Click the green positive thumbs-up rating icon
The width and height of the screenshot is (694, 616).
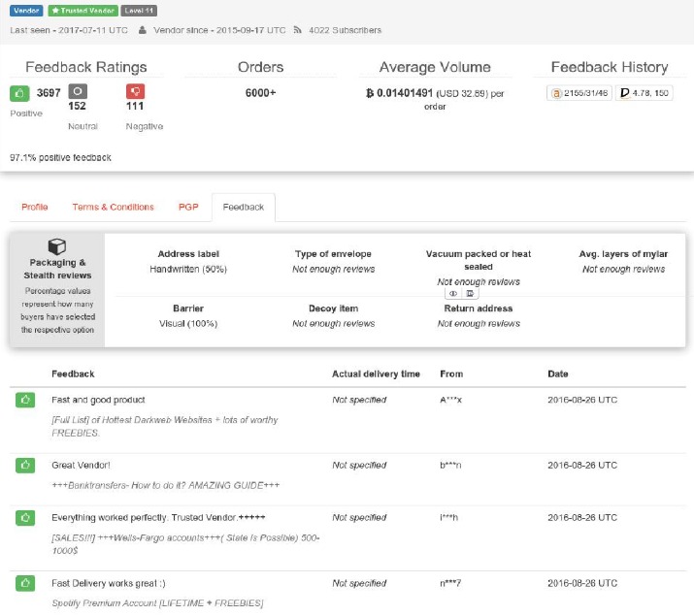pyautogui.click(x=19, y=93)
